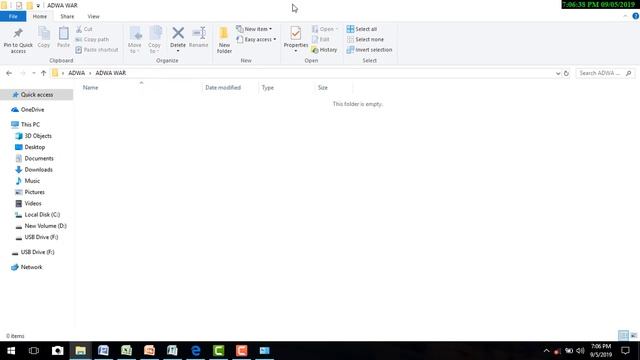Screen dimensions: 640x360
Task: Sort by the Size column header
Action: (323, 87)
